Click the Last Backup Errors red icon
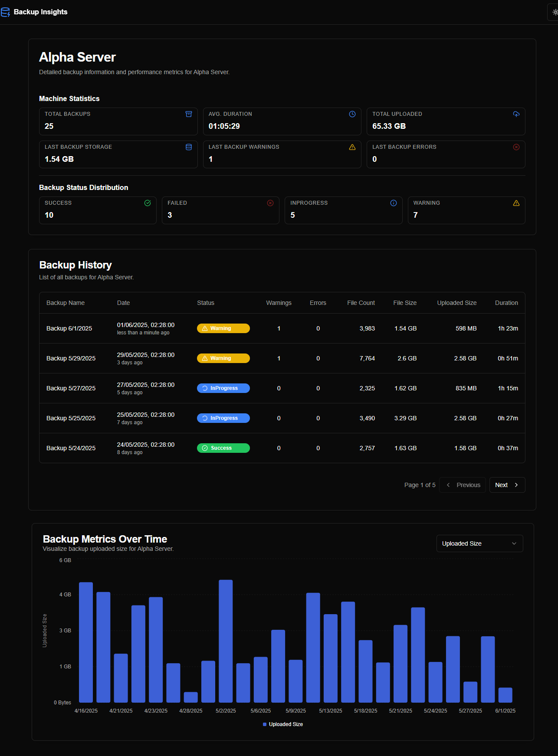 (x=516, y=147)
